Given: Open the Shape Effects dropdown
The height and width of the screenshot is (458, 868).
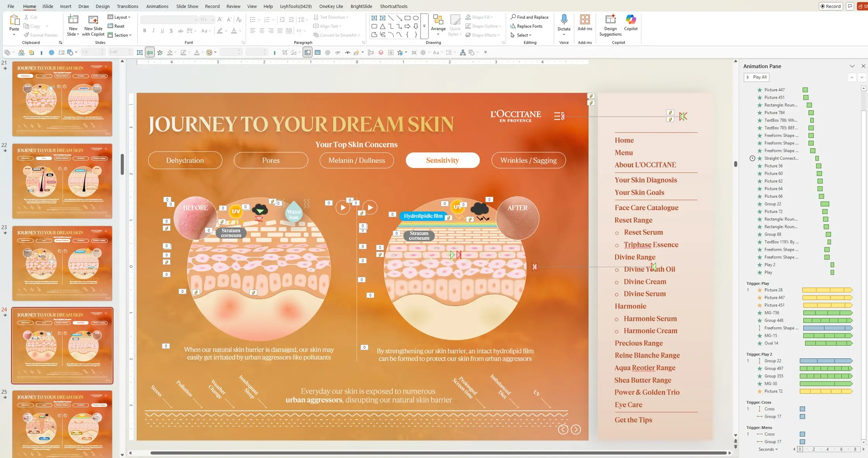Looking at the screenshot, I should point(483,35).
